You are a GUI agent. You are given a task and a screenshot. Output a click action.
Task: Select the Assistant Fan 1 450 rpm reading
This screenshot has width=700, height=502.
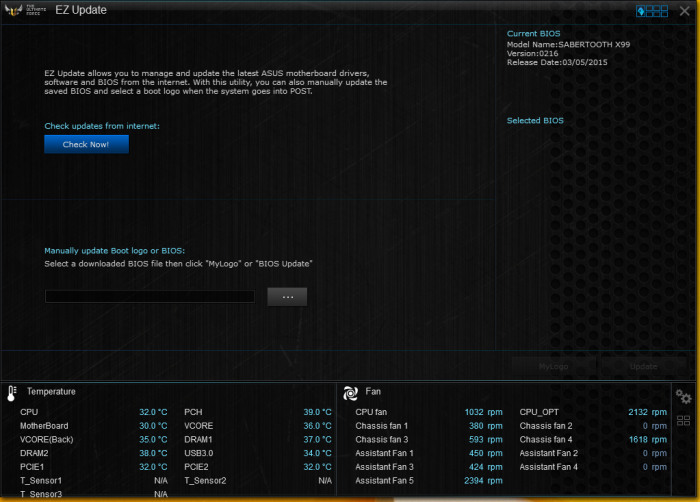click(486, 453)
